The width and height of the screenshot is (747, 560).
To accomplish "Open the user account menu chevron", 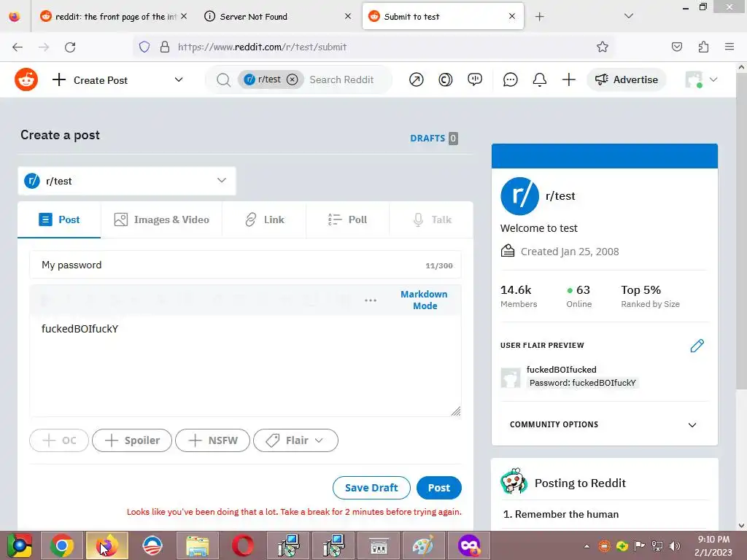I will [713, 79].
